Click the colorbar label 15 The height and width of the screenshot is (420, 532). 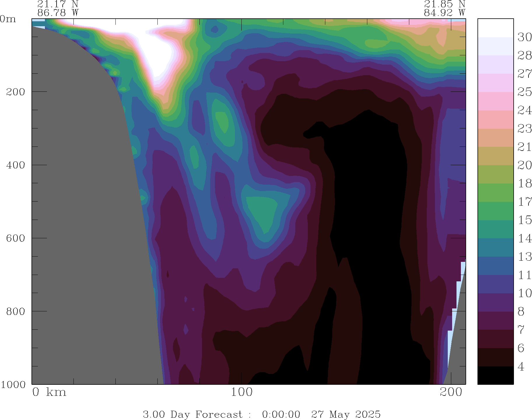click(x=524, y=220)
